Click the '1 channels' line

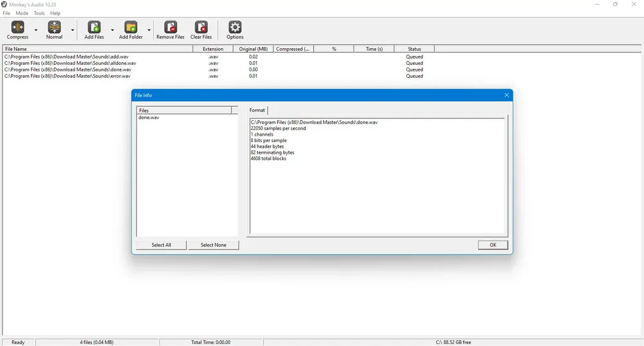click(262, 134)
